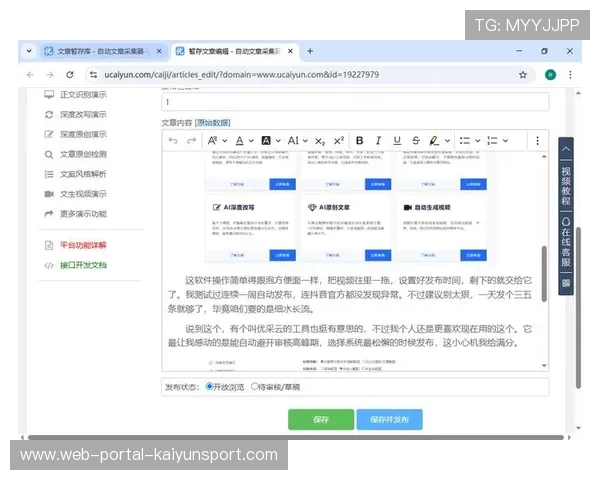Toggle strikethrough formatting
The image size is (600, 480).
tap(416, 141)
